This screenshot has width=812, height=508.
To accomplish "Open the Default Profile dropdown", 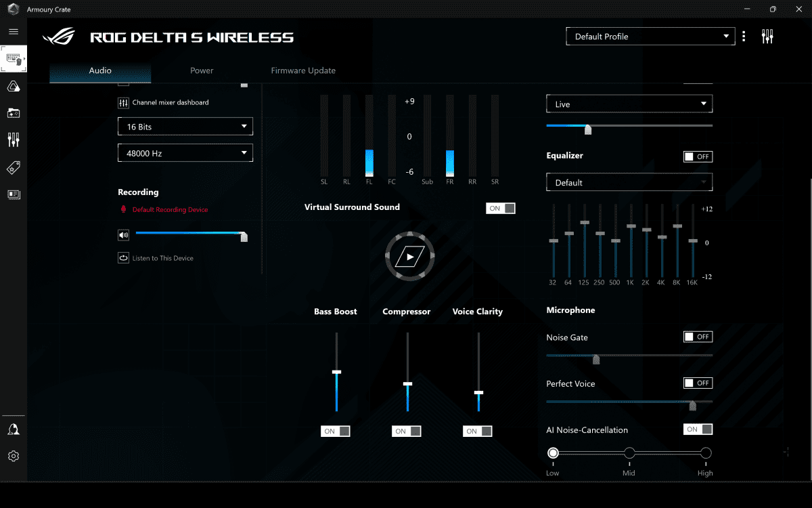I will (x=650, y=37).
